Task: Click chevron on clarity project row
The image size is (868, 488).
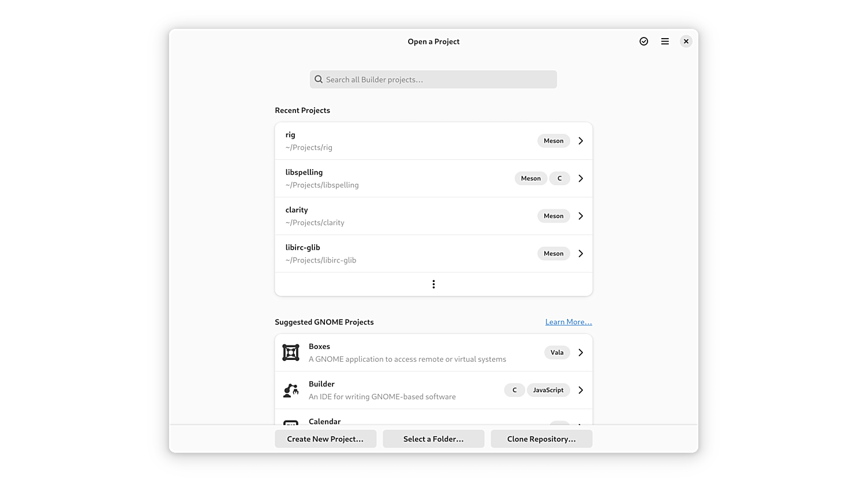Action: (x=581, y=216)
